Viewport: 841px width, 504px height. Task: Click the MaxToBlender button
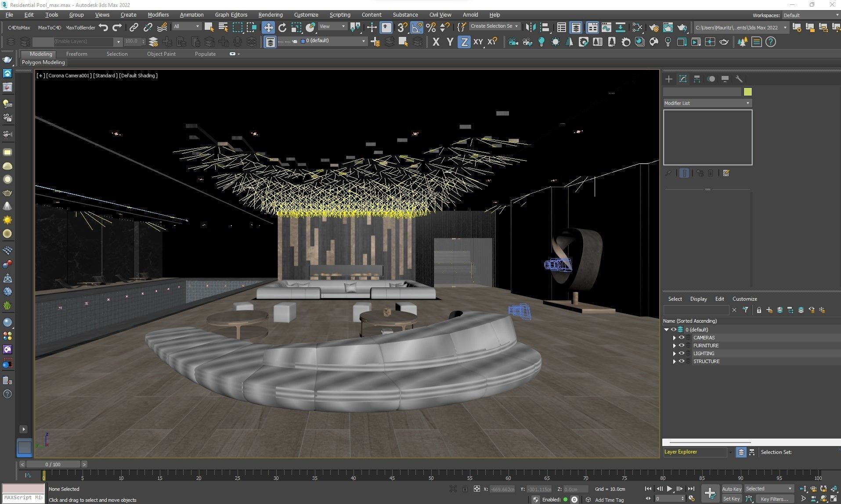point(80,28)
